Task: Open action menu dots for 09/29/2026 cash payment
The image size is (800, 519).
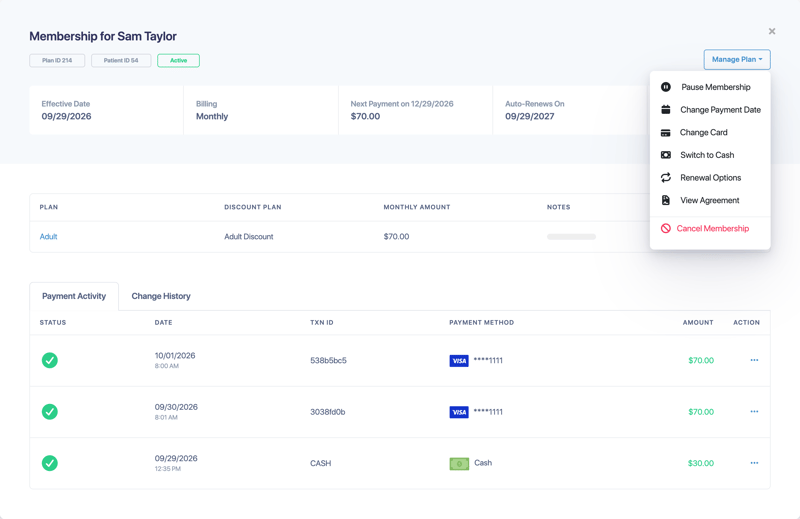Action: pyautogui.click(x=754, y=463)
